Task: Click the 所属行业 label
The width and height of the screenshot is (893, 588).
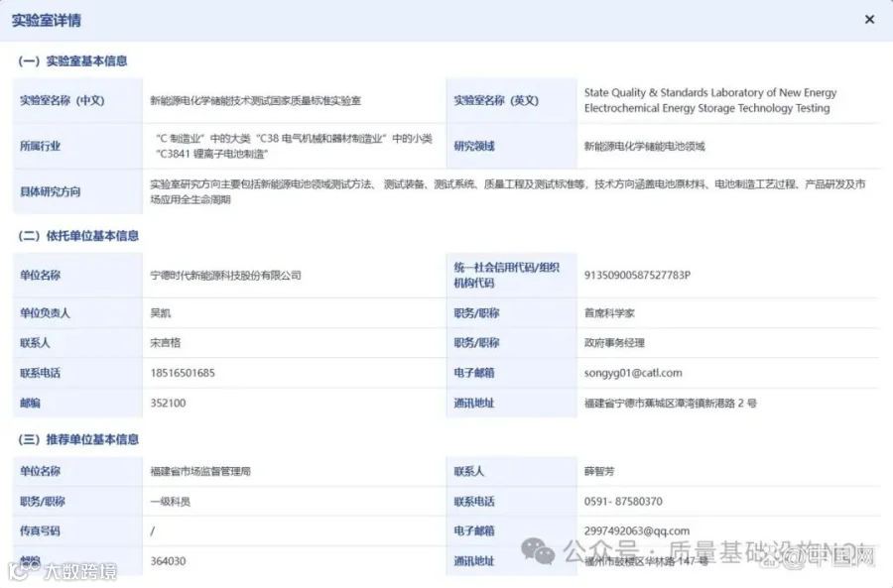Action: 40,147
